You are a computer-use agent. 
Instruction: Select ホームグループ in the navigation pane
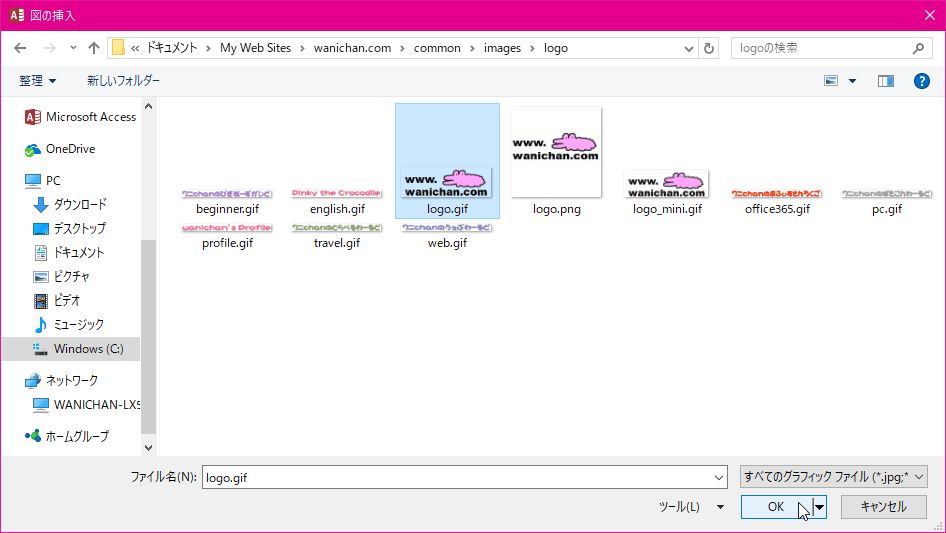click(x=66, y=436)
